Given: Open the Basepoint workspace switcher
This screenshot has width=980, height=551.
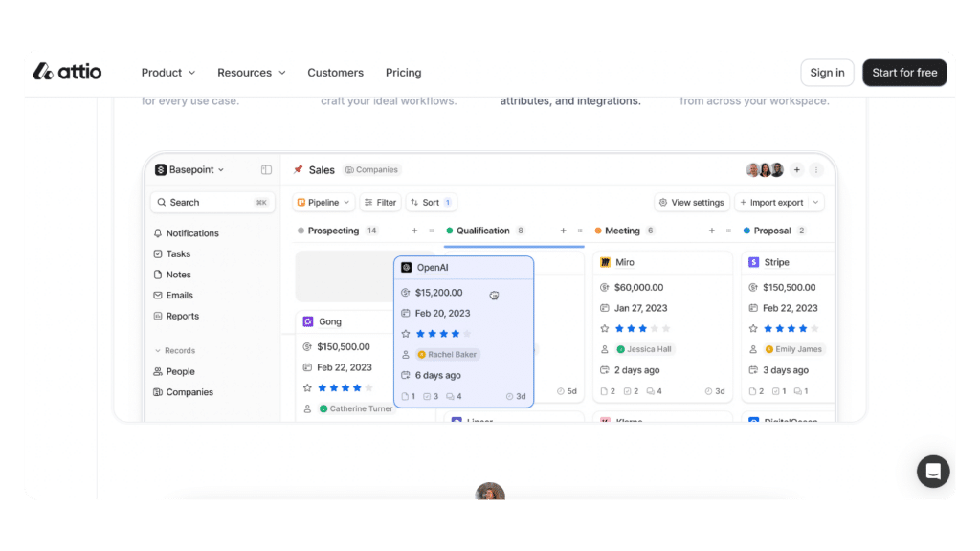Looking at the screenshot, I should click(x=189, y=170).
